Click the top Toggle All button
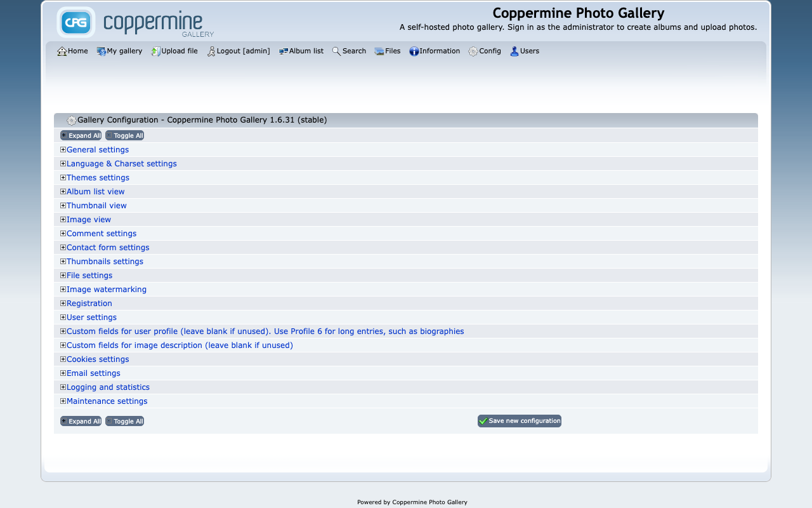 click(x=124, y=135)
